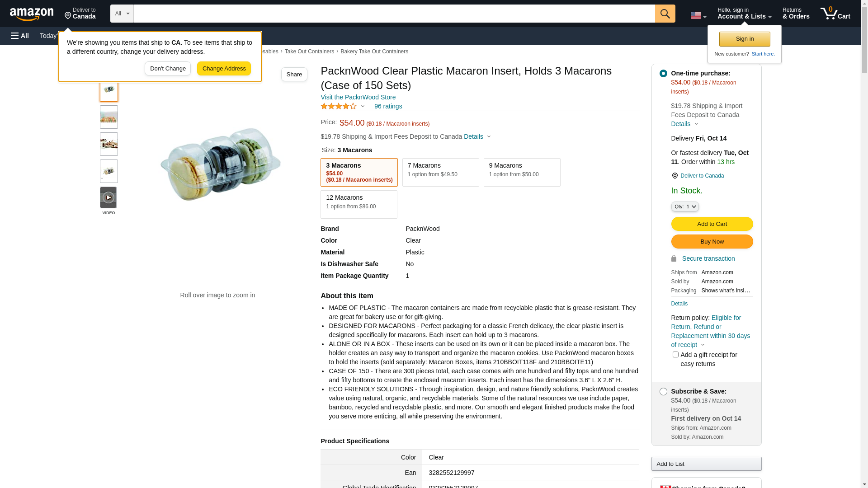This screenshot has width=868, height=488.
Task: Click the search input field
Action: pos(393,14)
